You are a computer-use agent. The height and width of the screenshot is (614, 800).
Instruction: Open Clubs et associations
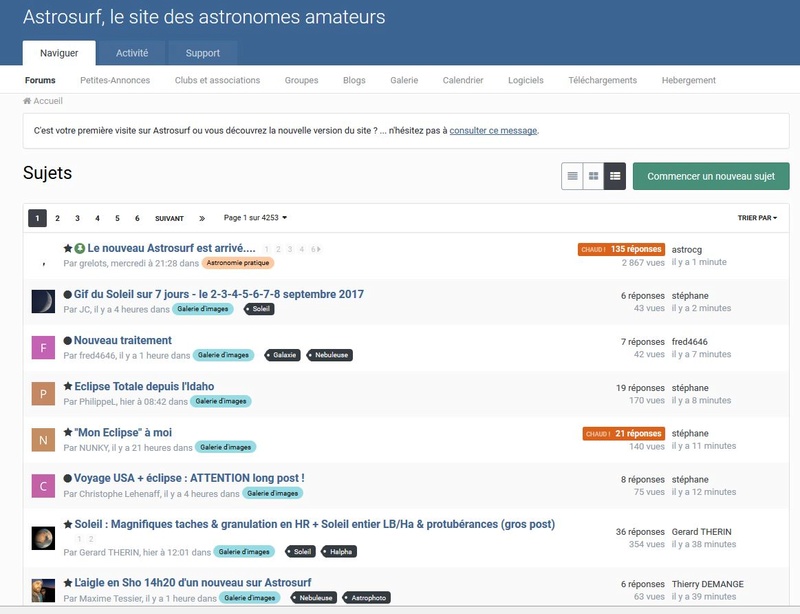click(x=217, y=80)
